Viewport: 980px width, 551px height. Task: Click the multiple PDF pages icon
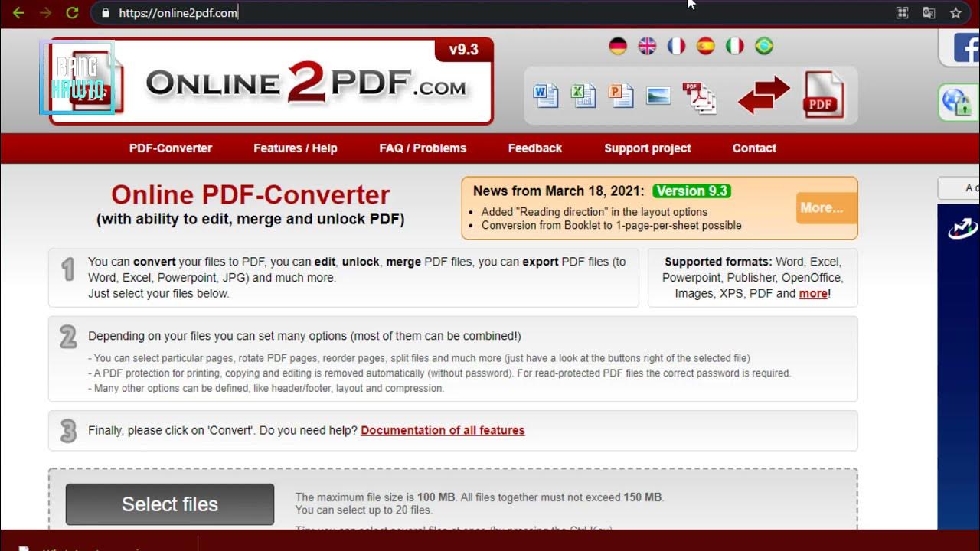click(x=699, y=98)
